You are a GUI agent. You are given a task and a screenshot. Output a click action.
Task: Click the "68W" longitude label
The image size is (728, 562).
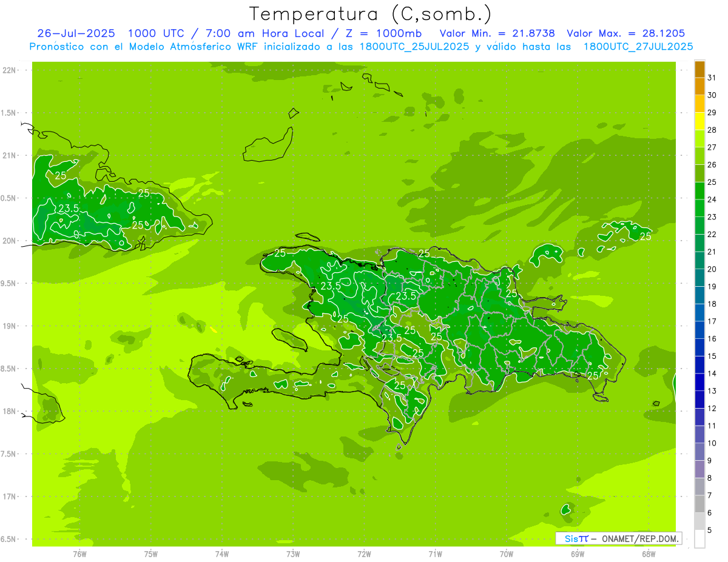[649, 554]
